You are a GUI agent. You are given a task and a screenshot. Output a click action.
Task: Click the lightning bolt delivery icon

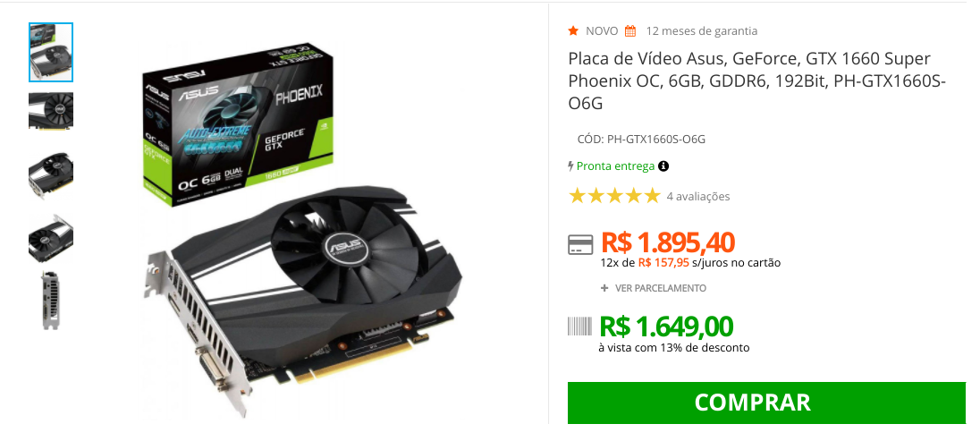tap(570, 166)
